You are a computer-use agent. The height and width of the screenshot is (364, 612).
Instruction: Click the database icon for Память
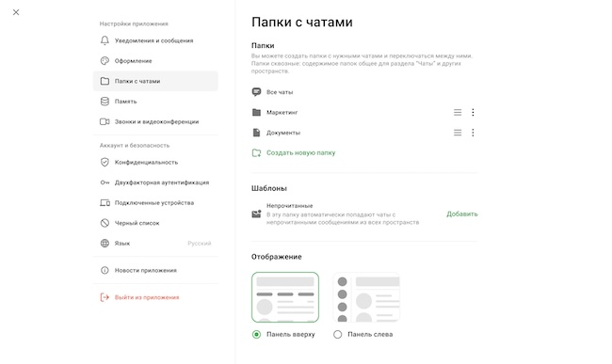(105, 102)
